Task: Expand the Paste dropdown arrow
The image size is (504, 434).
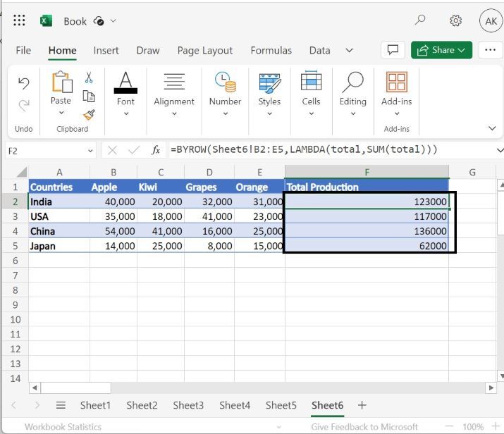Action: tap(61, 113)
